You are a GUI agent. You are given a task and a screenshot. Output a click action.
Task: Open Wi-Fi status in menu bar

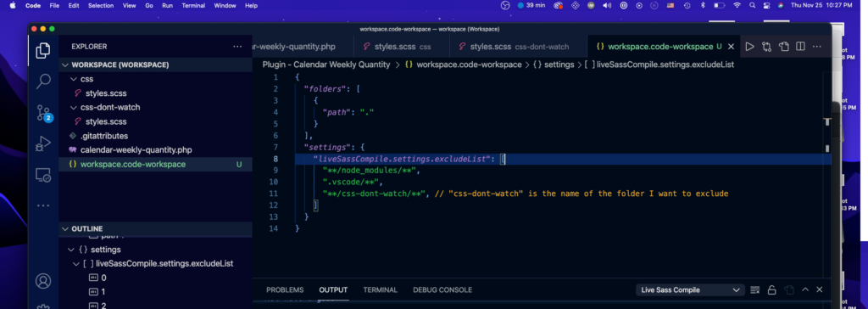(x=737, y=6)
